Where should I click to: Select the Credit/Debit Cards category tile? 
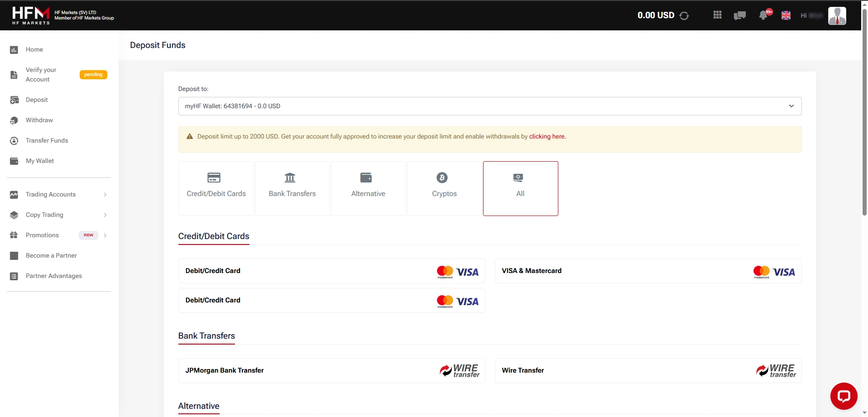(216, 188)
